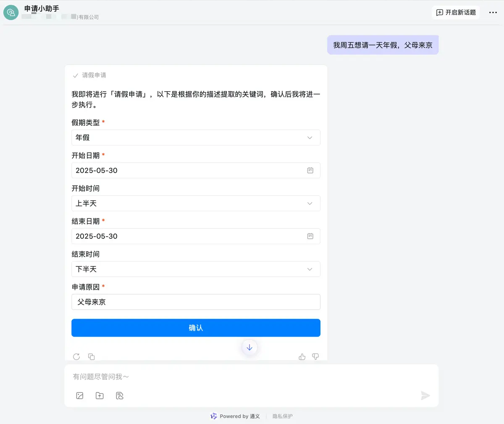
Task: Start a new topic with 开启新话题
Action: tap(456, 13)
